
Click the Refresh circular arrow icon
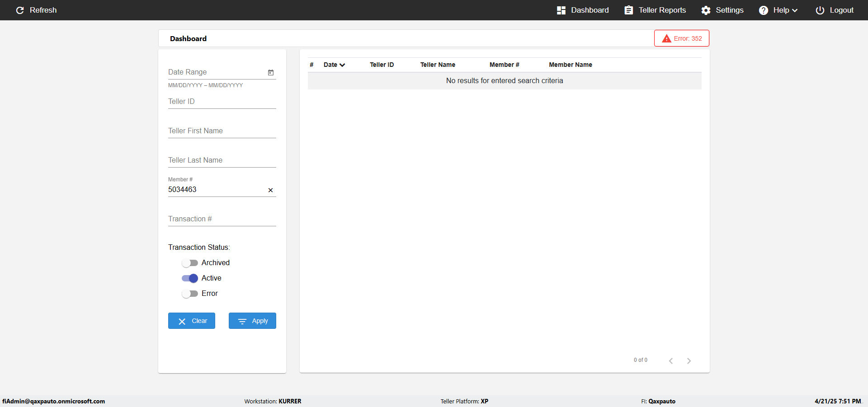click(20, 10)
